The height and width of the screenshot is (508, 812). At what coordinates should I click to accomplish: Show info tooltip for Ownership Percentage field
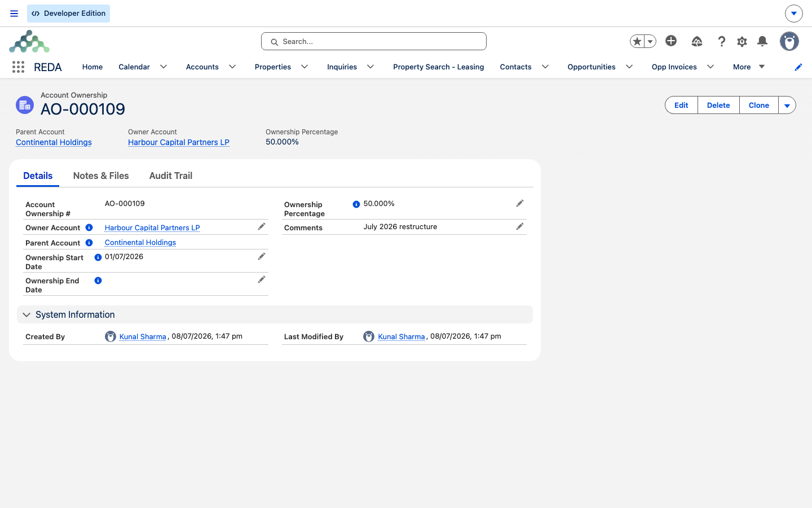click(x=356, y=204)
